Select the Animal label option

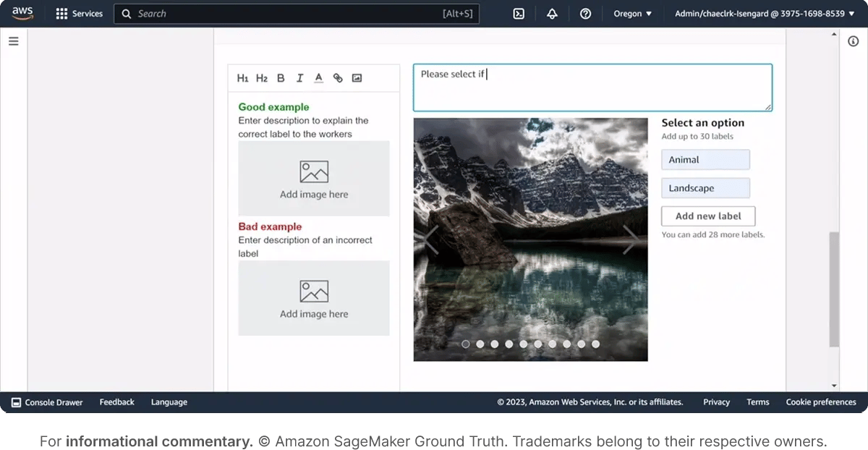pyautogui.click(x=705, y=159)
